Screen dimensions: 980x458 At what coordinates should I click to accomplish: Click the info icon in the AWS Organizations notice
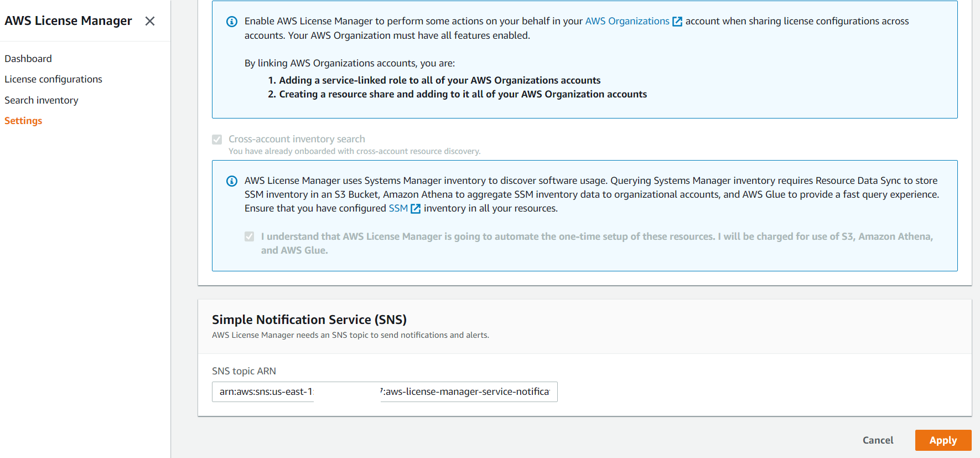[x=232, y=22]
